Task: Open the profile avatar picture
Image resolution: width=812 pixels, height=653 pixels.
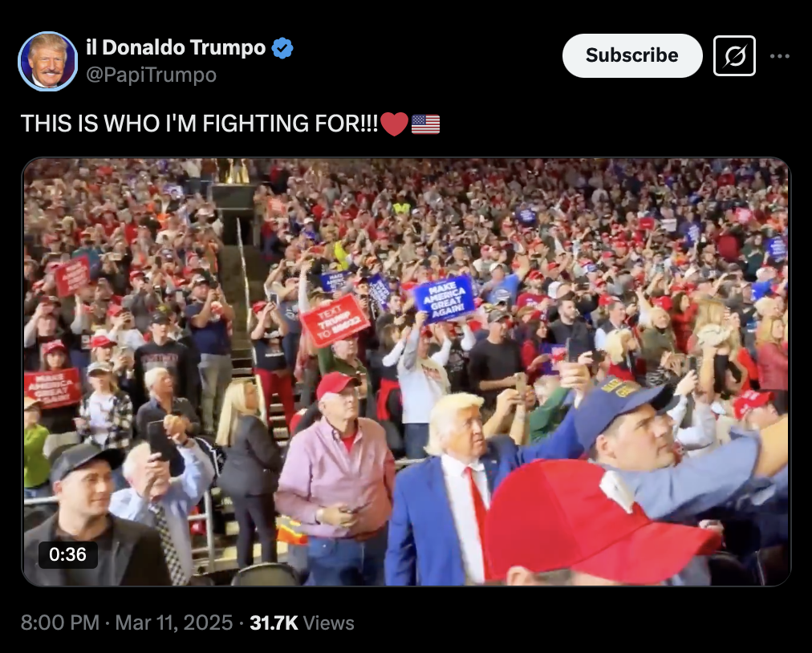Action: 47,61
